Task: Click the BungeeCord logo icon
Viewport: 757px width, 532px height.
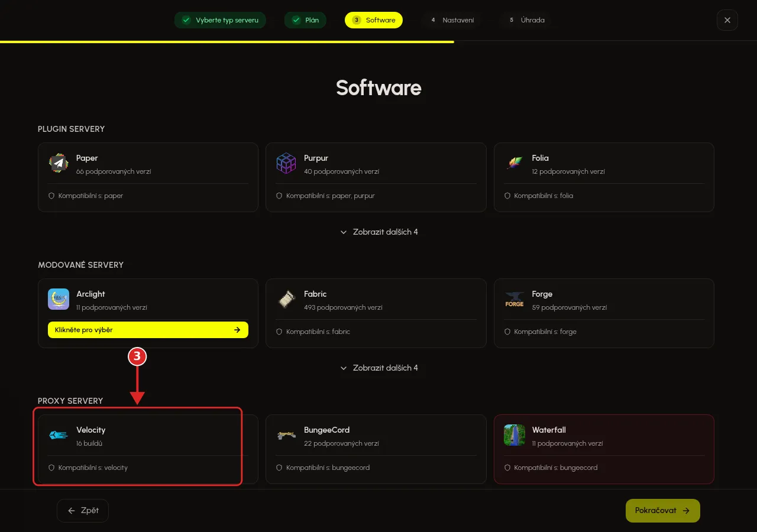Action: click(x=286, y=435)
